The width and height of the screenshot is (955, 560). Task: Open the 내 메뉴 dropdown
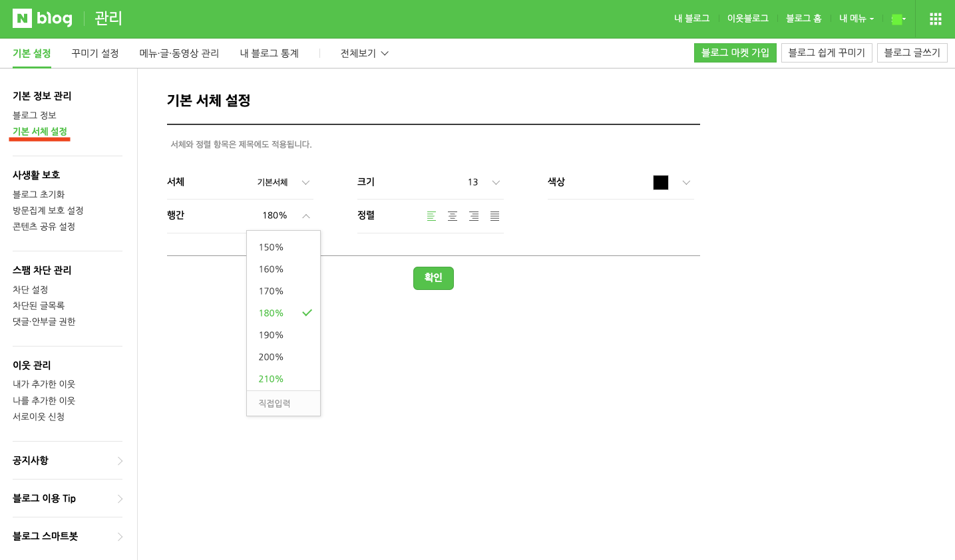[x=857, y=19]
